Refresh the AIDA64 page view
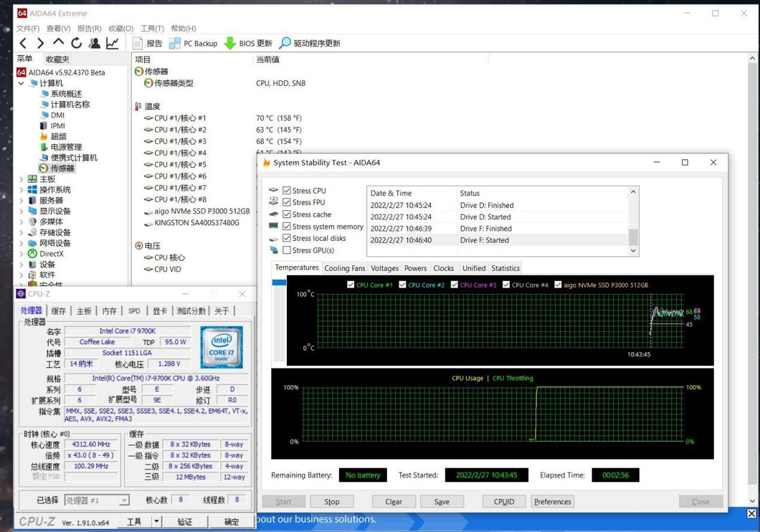 click(77, 43)
